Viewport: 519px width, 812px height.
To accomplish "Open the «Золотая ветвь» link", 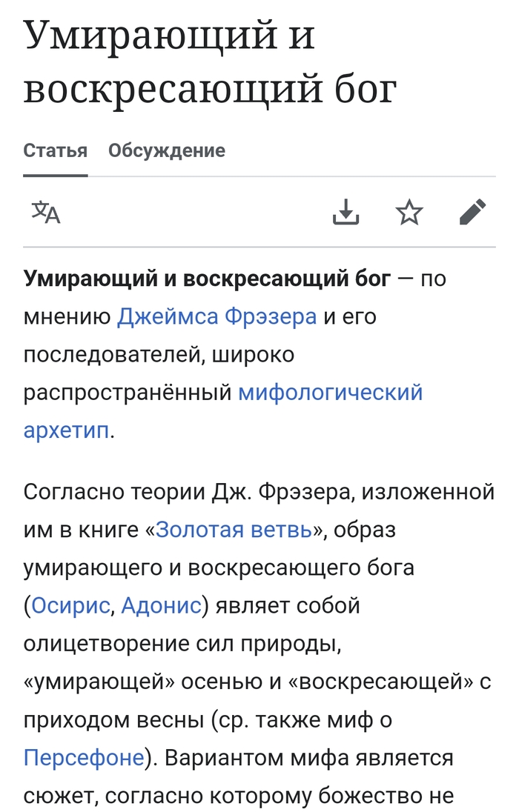I will coord(235,530).
